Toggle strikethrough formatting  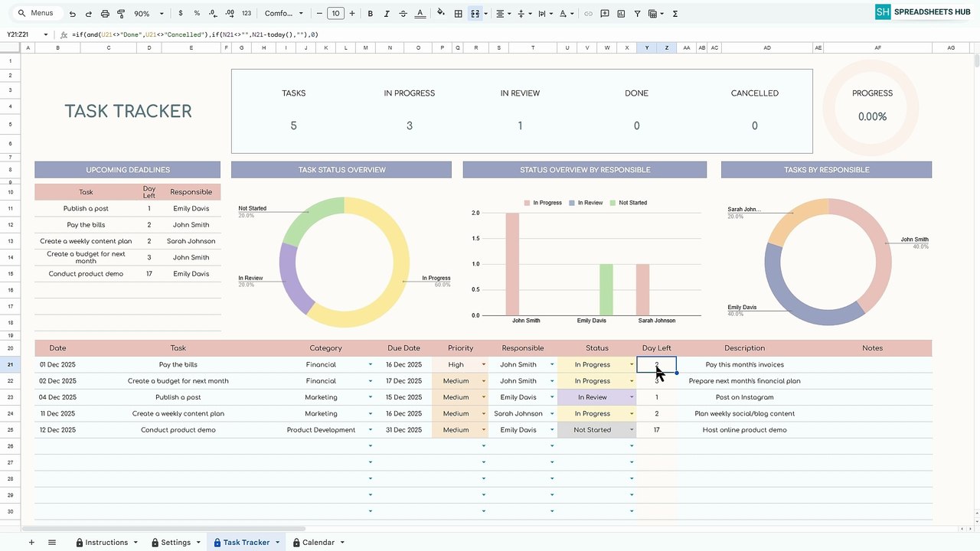coord(403,14)
